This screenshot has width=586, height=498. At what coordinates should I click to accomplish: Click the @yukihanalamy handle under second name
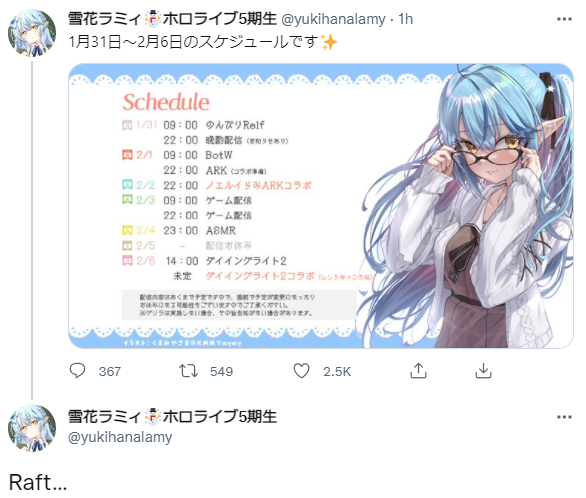[120, 437]
